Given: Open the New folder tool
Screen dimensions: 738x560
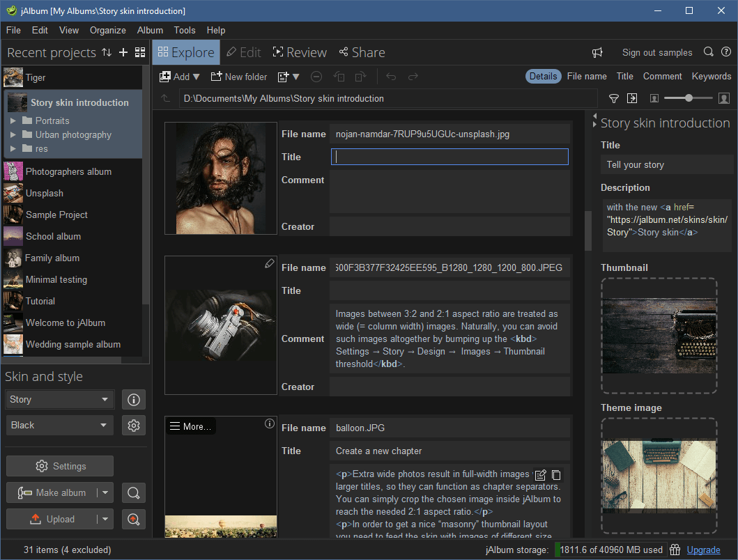Looking at the screenshot, I should [x=239, y=77].
